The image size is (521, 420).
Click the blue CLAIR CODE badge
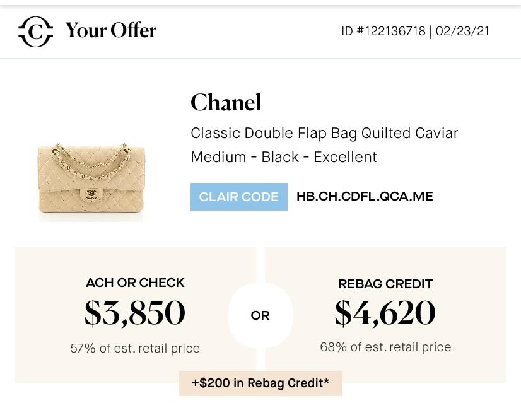click(x=239, y=197)
